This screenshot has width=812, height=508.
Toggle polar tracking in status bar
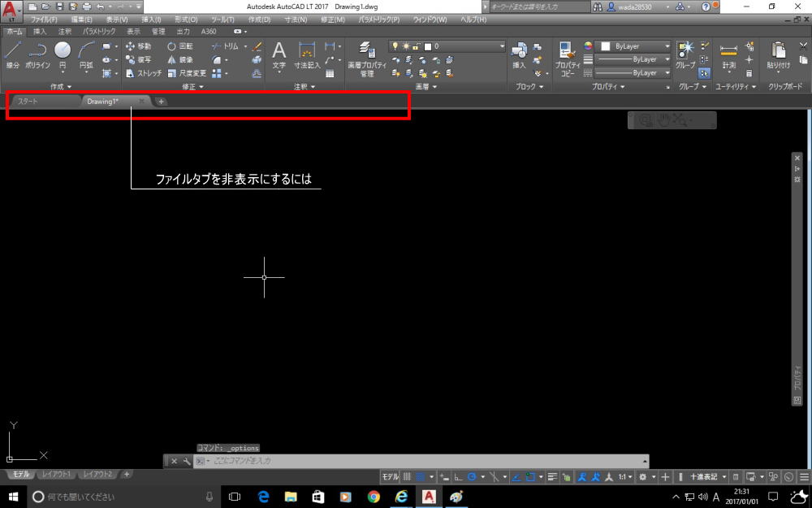(472, 477)
